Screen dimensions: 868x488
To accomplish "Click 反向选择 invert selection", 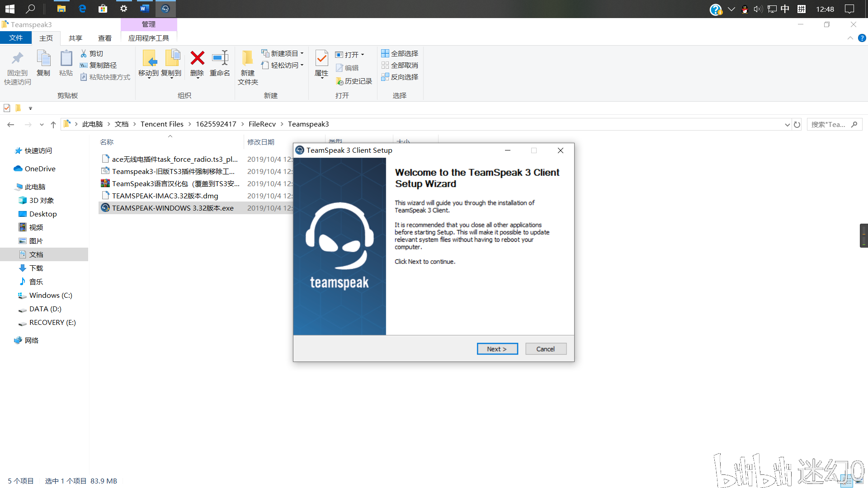I will tap(400, 77).
